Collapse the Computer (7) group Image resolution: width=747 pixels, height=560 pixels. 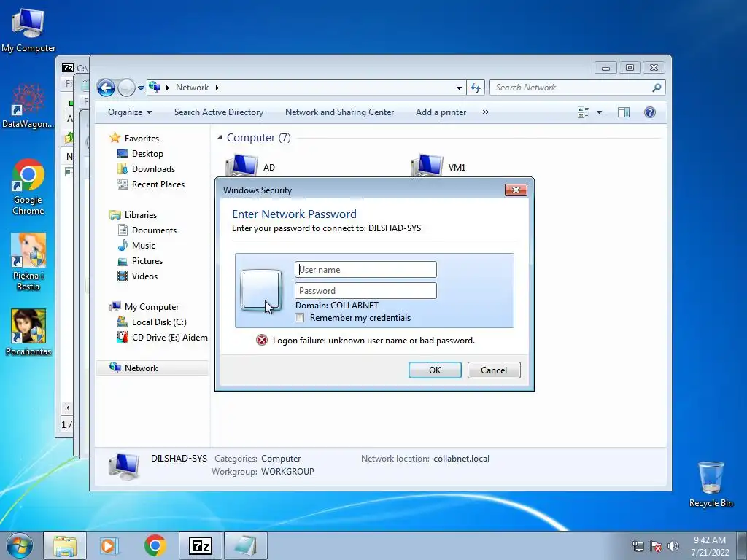pos(220,138)
